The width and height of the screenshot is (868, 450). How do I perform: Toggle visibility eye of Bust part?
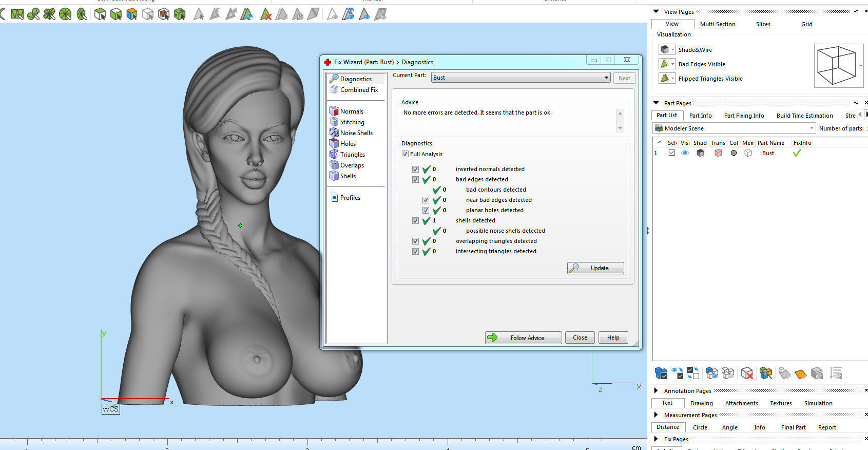click(x=685, y=153)
